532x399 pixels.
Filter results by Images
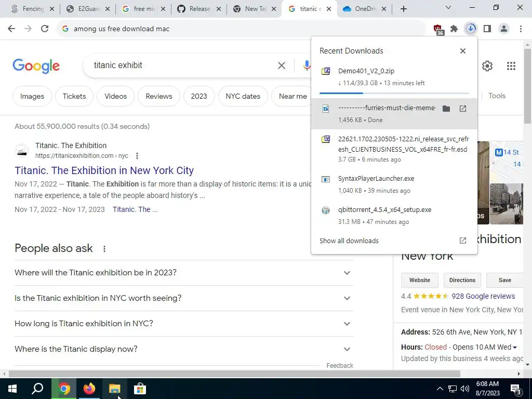click(32, 96)
